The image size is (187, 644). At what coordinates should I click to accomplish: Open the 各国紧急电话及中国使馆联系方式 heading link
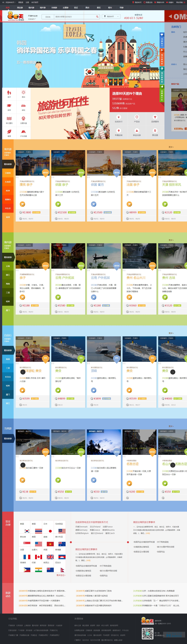point(92,522)
